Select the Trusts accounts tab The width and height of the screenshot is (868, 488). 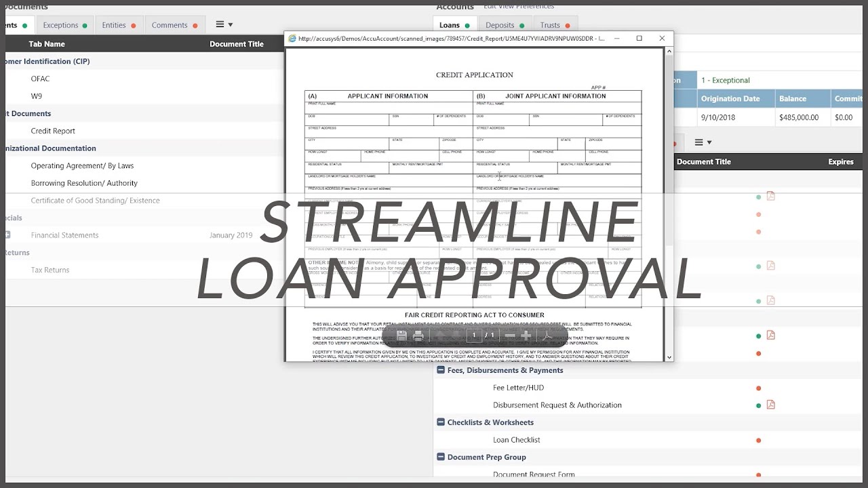click(x=555, y=25)
